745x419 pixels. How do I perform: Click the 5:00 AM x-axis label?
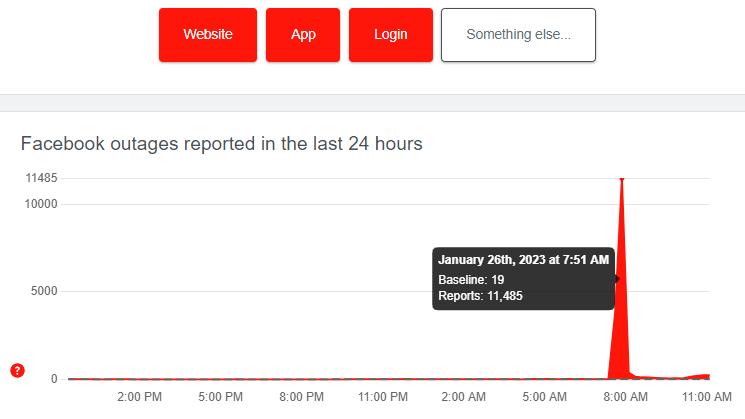pyautogui.click(x=545, y=397)
